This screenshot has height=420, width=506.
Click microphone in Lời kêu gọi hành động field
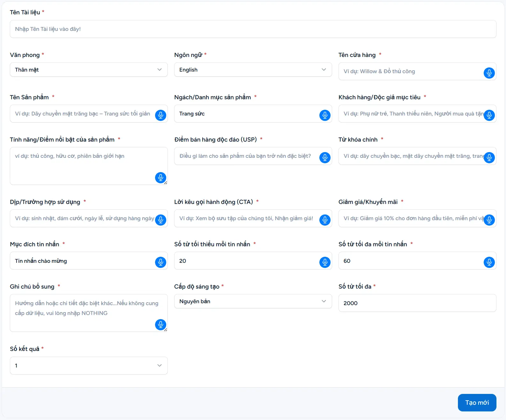tap(325, 220)
